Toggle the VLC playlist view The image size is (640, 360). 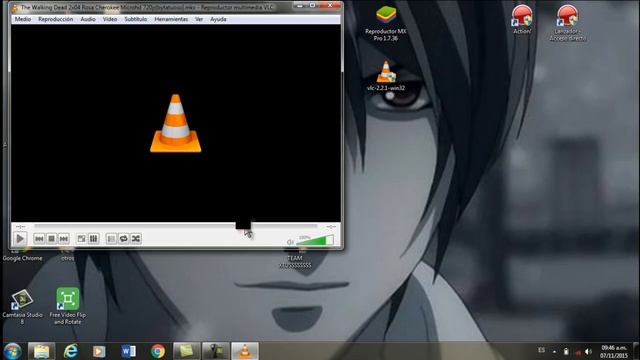pos(111,238)
